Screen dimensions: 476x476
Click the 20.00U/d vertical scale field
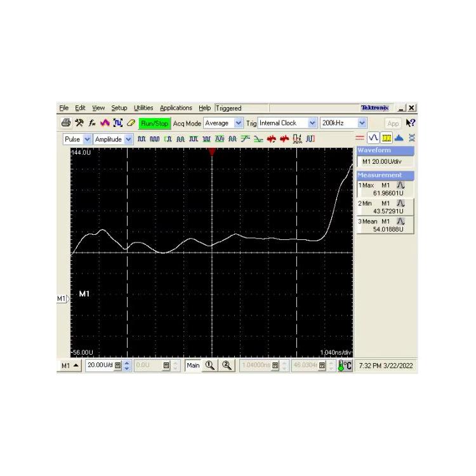tap(100, 366)
